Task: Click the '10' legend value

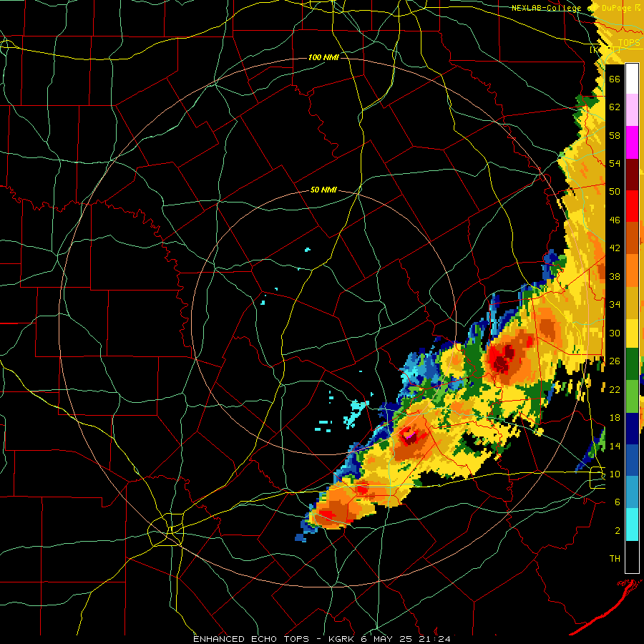Action: point(615,474)
